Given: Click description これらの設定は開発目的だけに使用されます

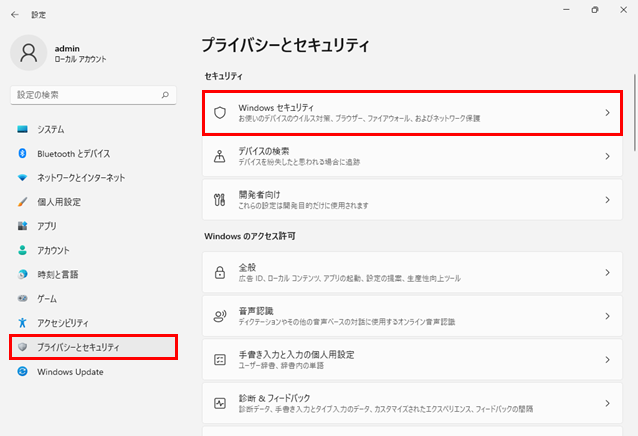Looking at the screenshot, I should click(x=303, y=206).
